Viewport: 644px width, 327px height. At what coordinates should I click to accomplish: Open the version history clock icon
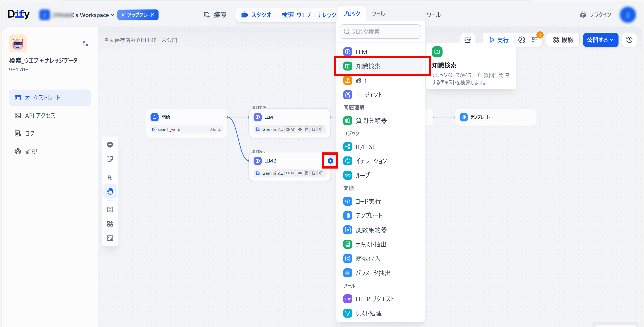point(629,40)
